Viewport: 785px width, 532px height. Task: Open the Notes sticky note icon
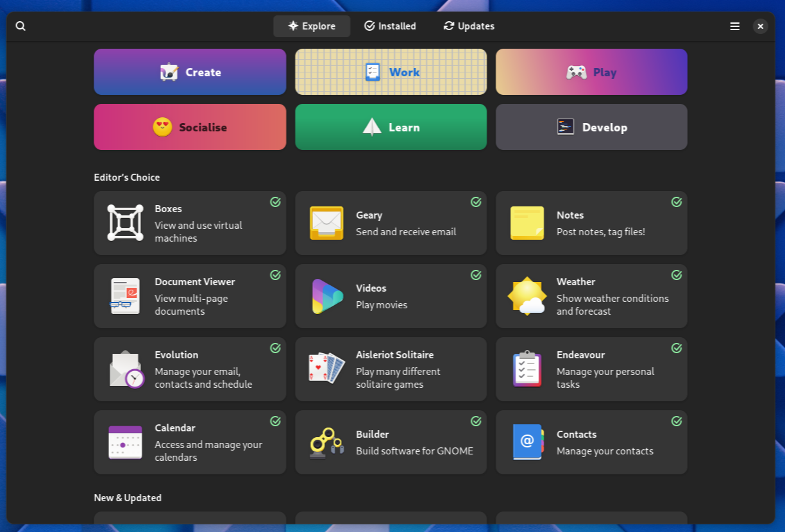coord(527,223)
